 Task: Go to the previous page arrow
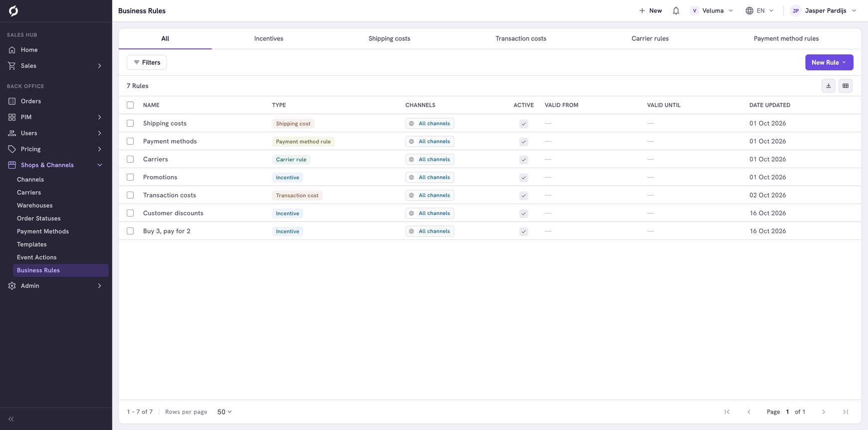click(749, 412)
